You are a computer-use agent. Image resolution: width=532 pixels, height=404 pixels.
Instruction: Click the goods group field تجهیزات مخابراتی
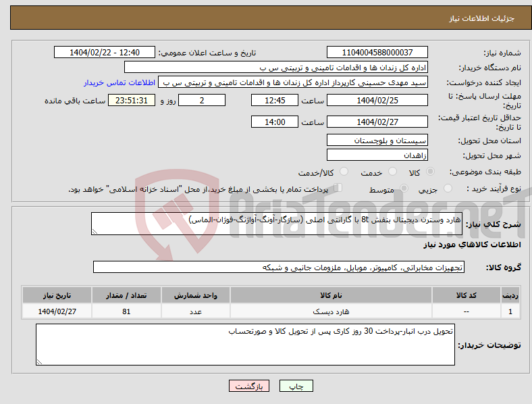[x=279, y=267]
